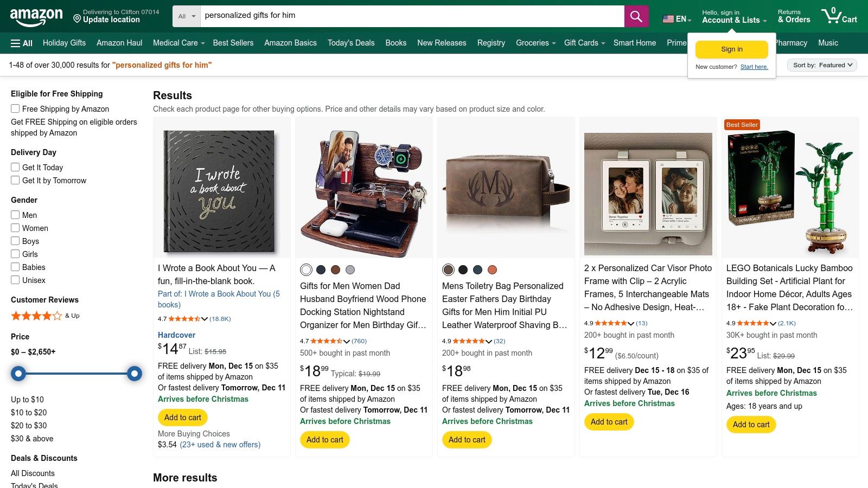The width and height of the screenshot is (868, 488).
Task: Open the search category All dropdown
Action: pyautogui.click(x=187, y=16)
